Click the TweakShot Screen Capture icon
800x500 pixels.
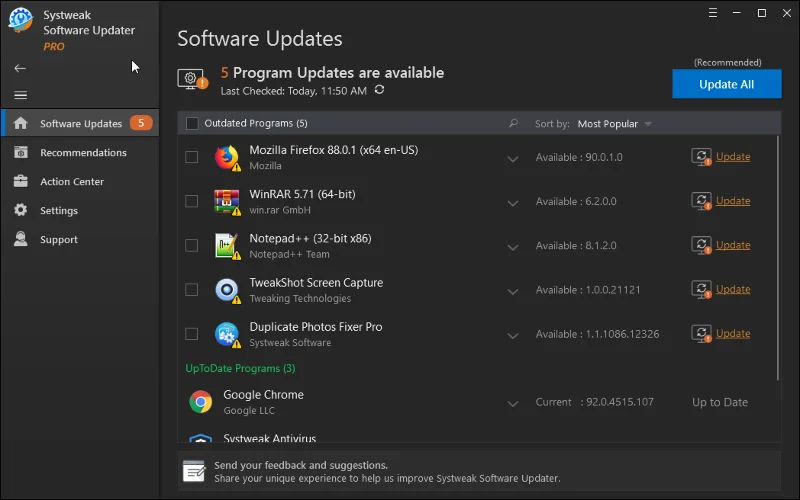point(227,290)
